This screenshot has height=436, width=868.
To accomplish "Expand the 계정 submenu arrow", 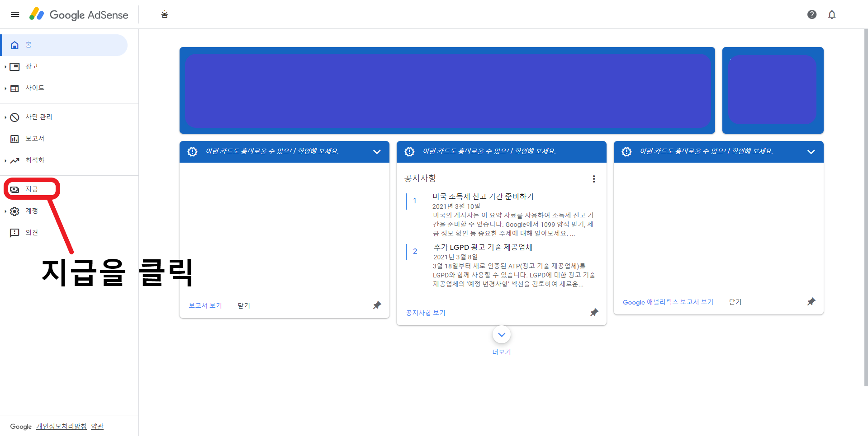I will pyautogui.click(x=5, y=211).
